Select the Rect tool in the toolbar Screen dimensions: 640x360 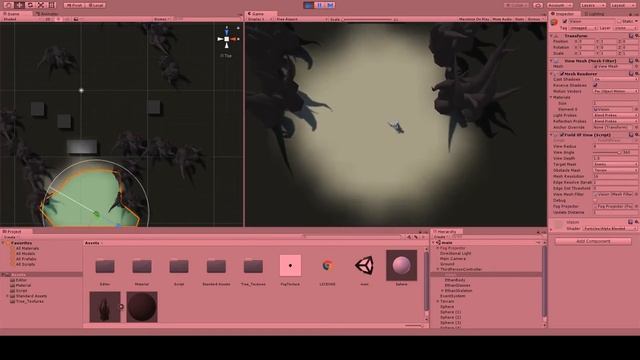tap(51, 5)
